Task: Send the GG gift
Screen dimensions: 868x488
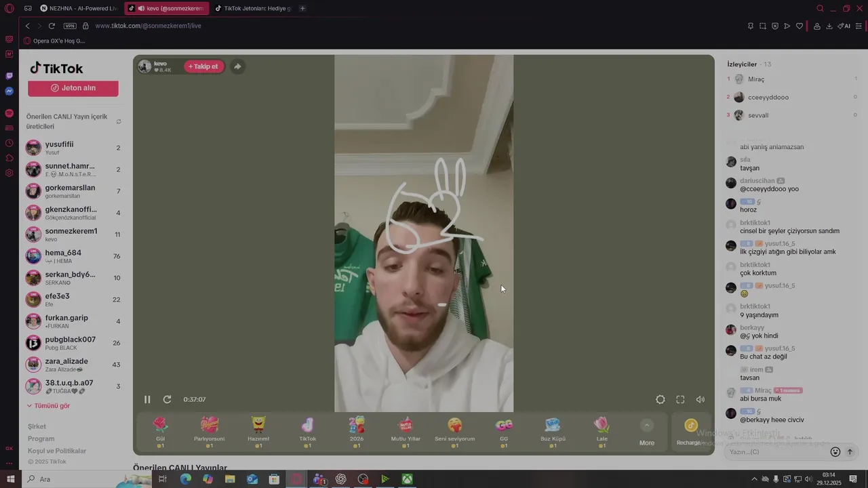Action: click(x=504, y=432)
